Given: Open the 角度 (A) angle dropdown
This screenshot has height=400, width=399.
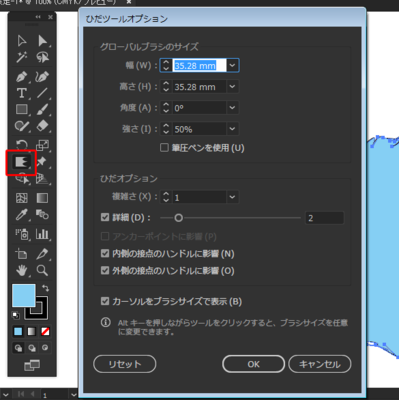Looking at the screenshot, I should tap(232, 108).
